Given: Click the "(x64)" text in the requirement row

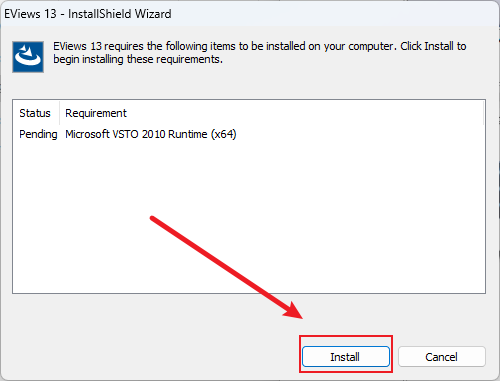Looking at the screenshot, I should point(223,134).
